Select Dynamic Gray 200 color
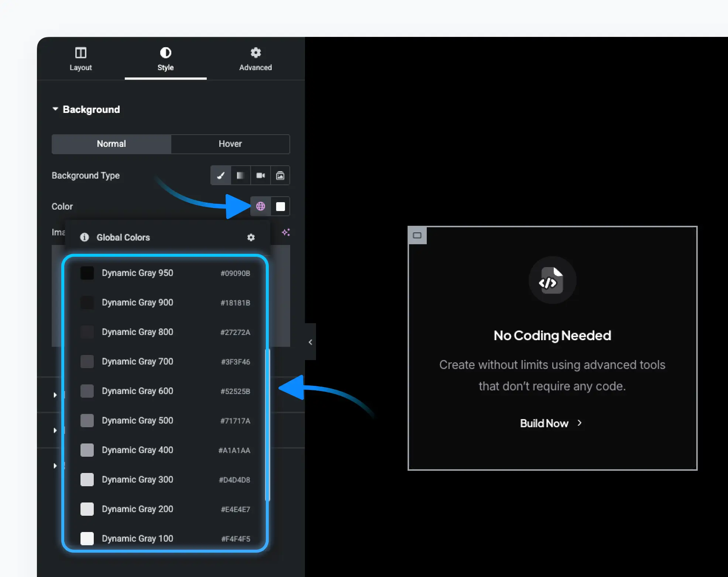The image size is (728, 577). click(165, 509)
